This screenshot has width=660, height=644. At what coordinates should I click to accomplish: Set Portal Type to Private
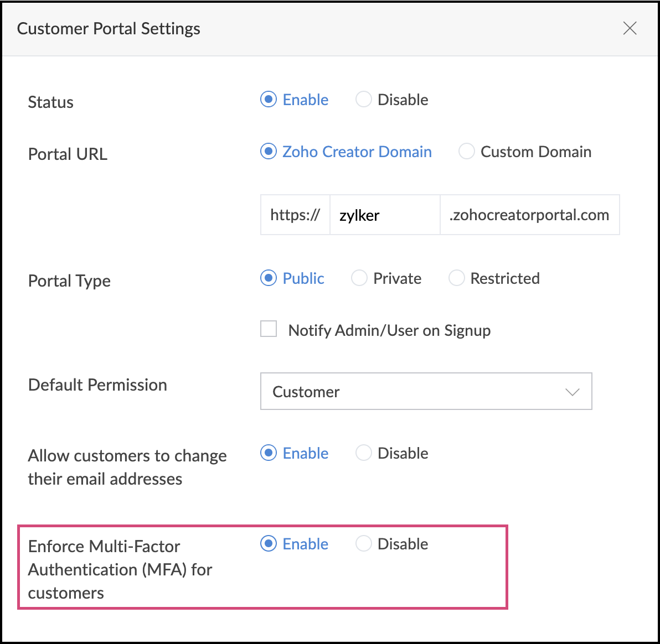click(359, 278)
